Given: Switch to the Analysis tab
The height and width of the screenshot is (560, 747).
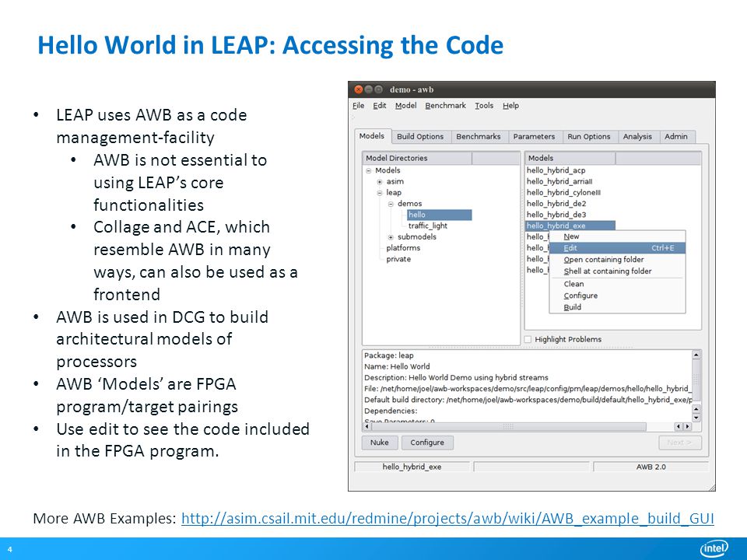Looking at the screenshot, I should tap(637, 137).
